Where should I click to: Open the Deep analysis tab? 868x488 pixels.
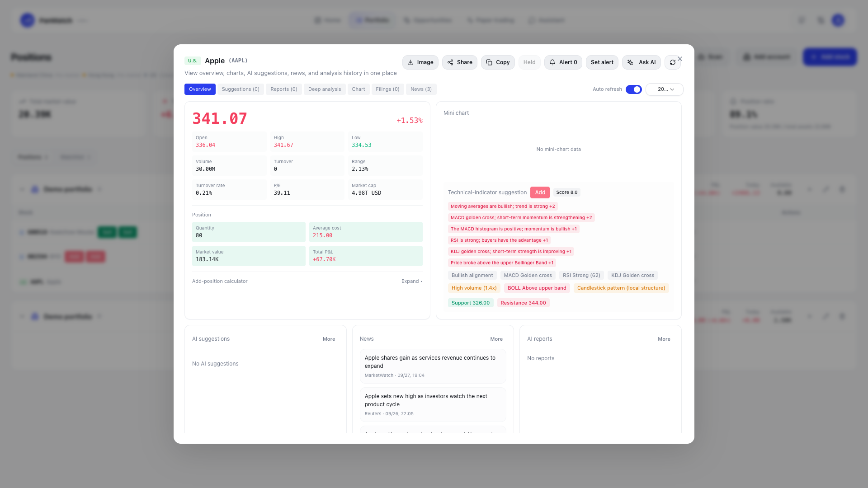pyautogui.click(x=325, y=89)
